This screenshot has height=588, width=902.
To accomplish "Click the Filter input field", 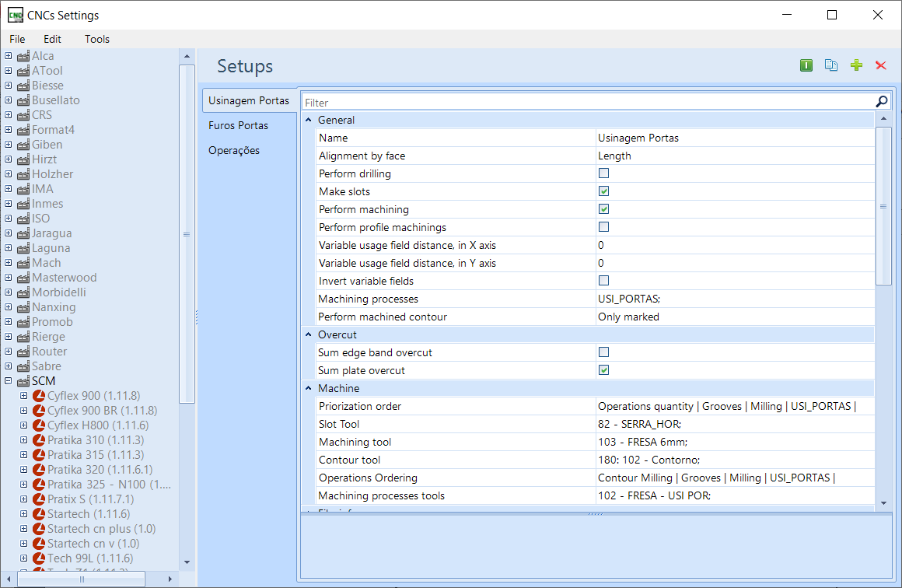I will (x=588, y=103).
